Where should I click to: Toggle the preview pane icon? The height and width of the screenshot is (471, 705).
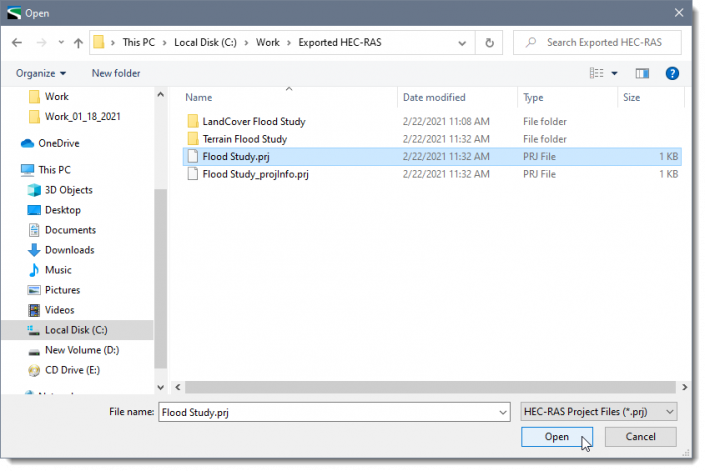[x=643, y=73]
